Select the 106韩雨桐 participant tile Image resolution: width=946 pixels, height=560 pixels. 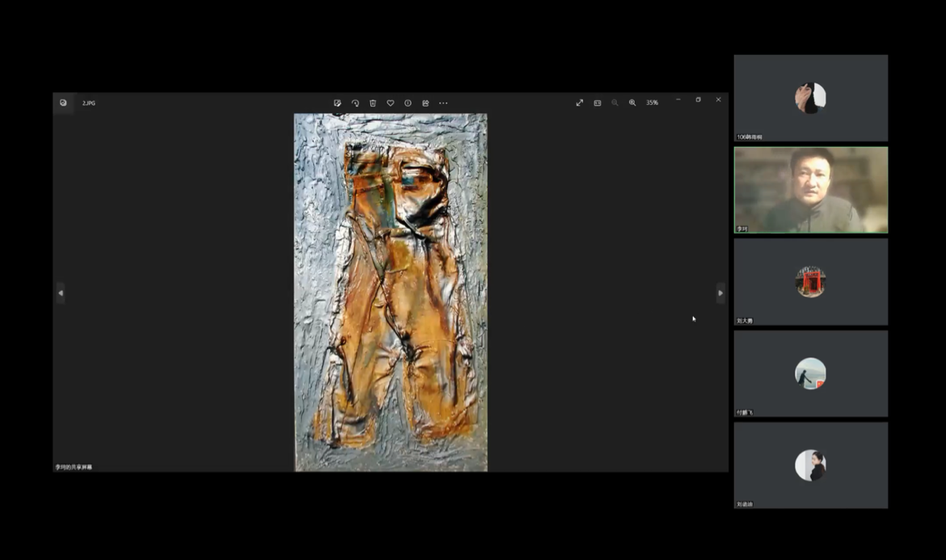[811, 99]
